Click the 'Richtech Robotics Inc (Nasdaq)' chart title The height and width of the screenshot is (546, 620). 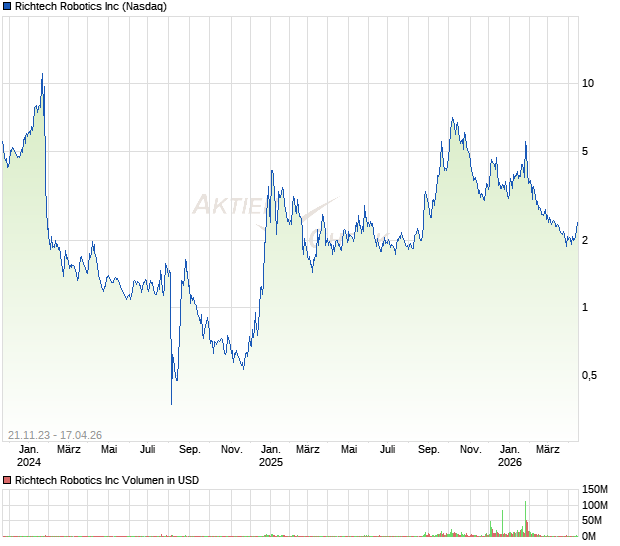(91, 7)
